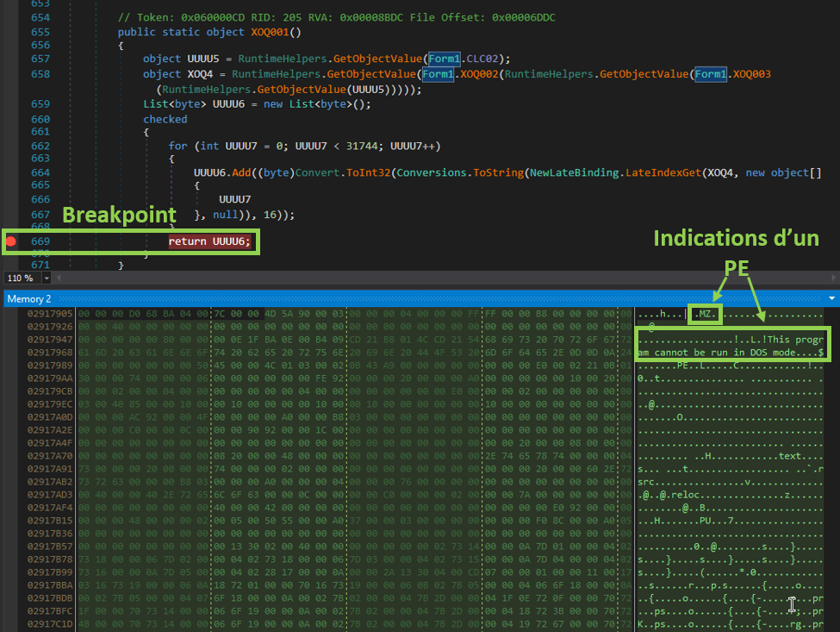Open field CLC02 on line 657
This screenshot has width=840, height=632.
click(x=482, y=59)
